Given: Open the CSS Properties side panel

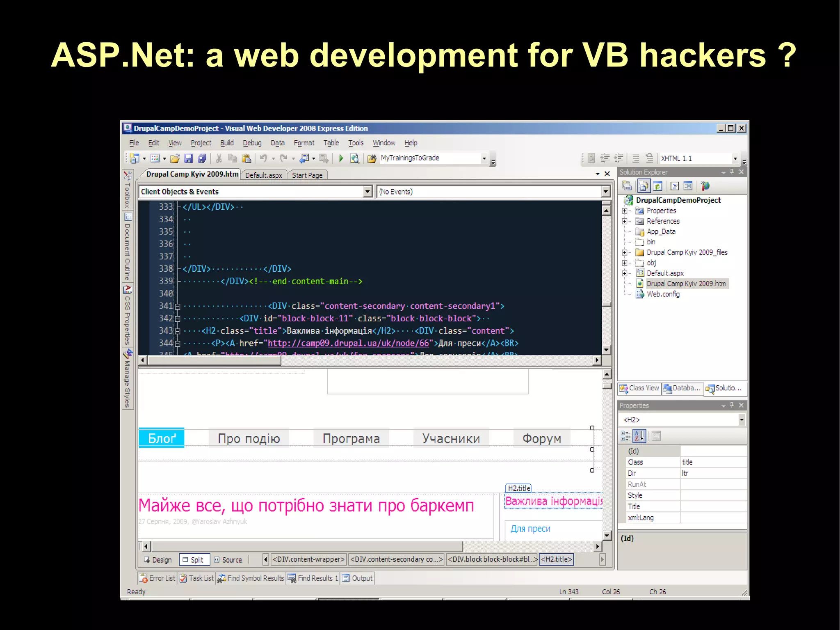Looking at the screenshot, I should (128, 315).
